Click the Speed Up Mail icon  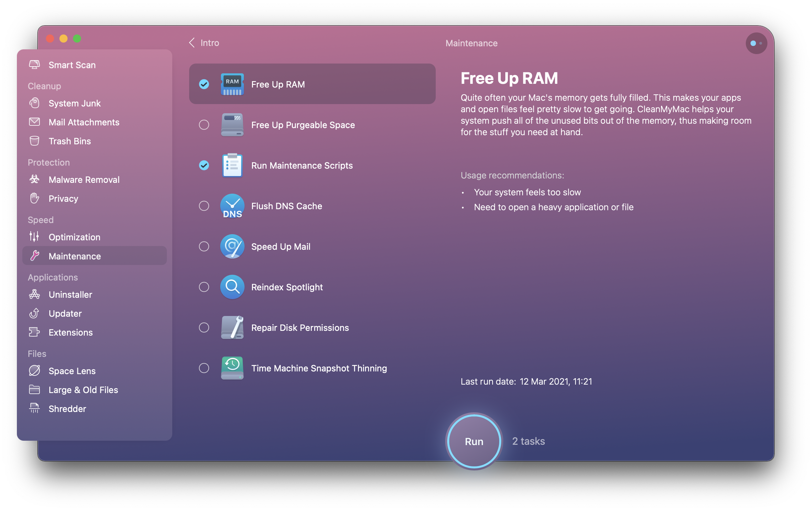[232, 247]
